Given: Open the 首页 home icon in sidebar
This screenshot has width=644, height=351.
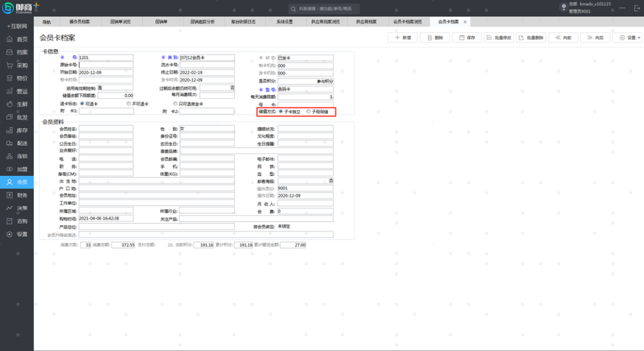Looking at the screenshot, I should click(x=10, y=39).
